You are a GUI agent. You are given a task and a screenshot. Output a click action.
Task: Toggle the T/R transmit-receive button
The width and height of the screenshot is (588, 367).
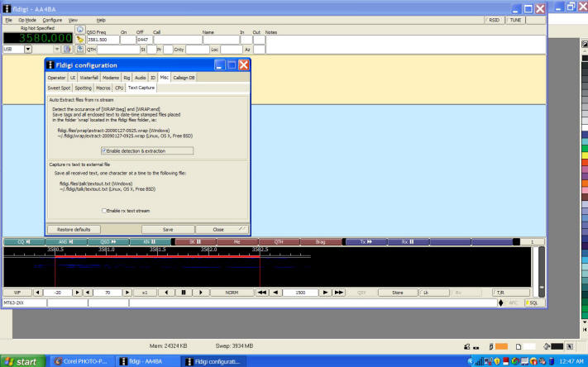pos(511,293)
